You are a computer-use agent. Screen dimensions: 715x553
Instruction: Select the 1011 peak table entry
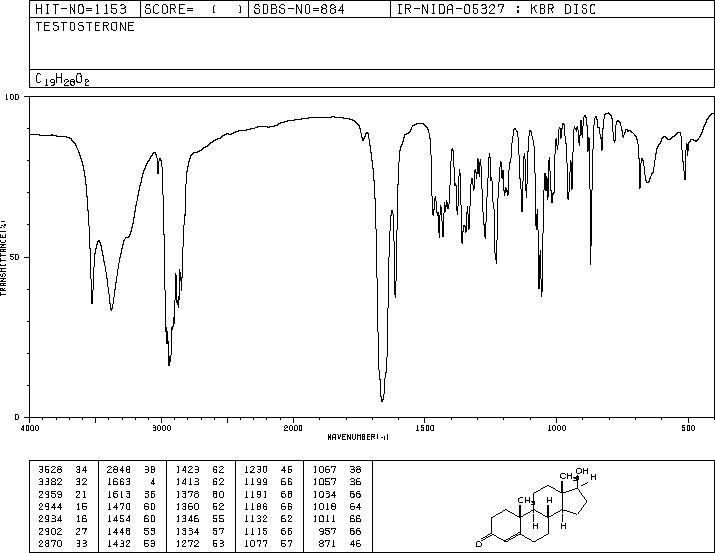337,519
